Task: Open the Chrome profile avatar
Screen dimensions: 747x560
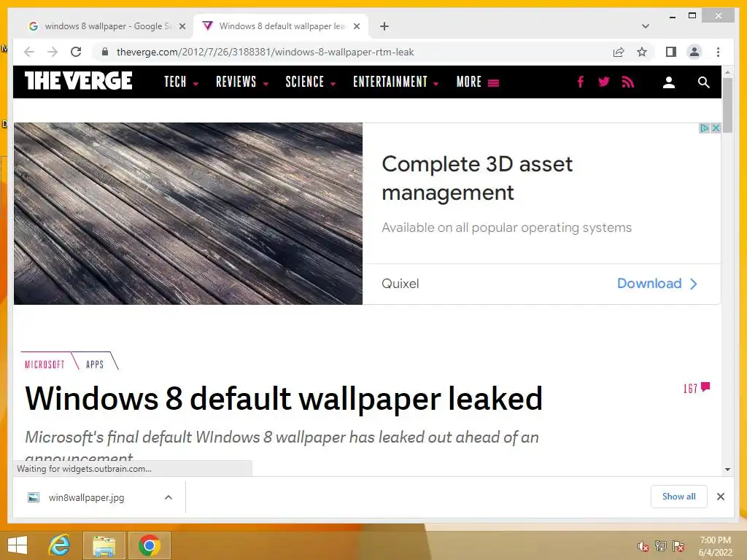Action: (694, 52)
